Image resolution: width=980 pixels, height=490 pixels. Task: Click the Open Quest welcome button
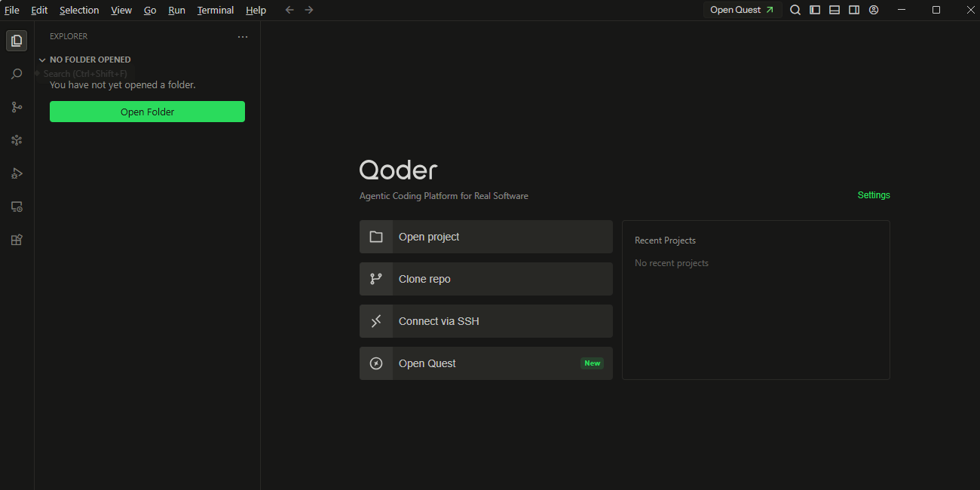(x=486, y=363)
